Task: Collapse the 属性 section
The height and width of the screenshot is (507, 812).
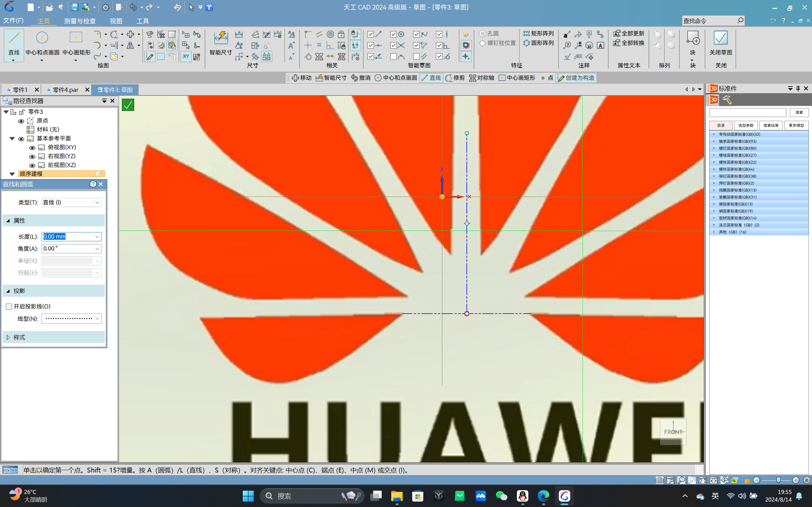Action: [8, 221]
